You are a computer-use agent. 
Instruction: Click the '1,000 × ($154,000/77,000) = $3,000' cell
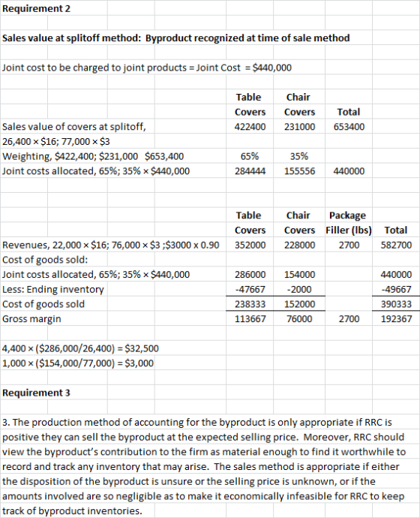pos(78,363)
